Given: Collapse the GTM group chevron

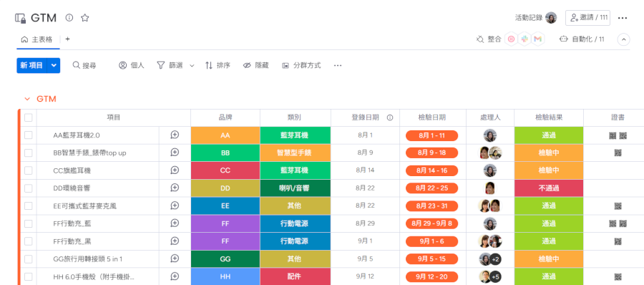Looking at the screenshot, I should click(27, 99).
